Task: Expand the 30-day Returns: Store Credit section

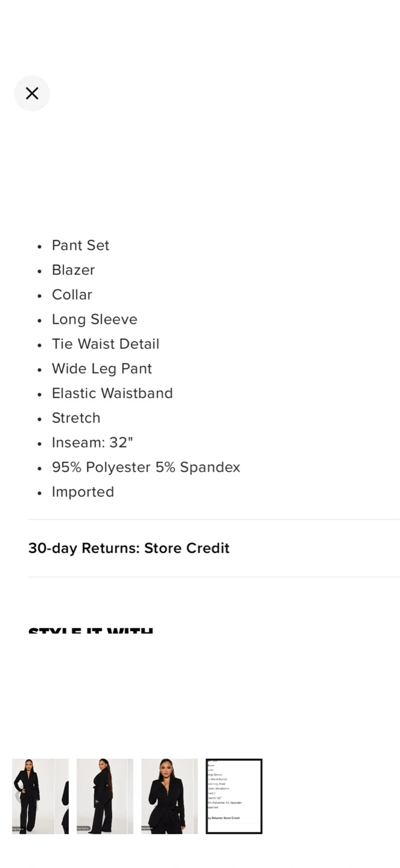Action: pyautogui.click(x=129, y=548)
